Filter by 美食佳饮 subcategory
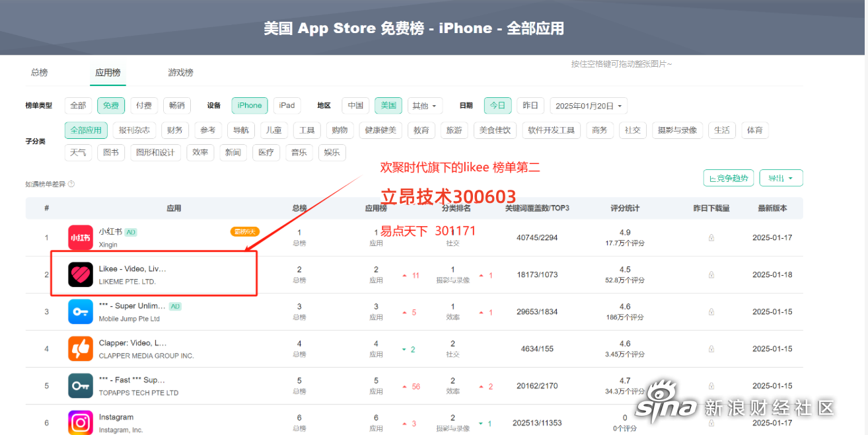Image resolution: width=868 pixels, height=435 pixels. pos(495,130)
